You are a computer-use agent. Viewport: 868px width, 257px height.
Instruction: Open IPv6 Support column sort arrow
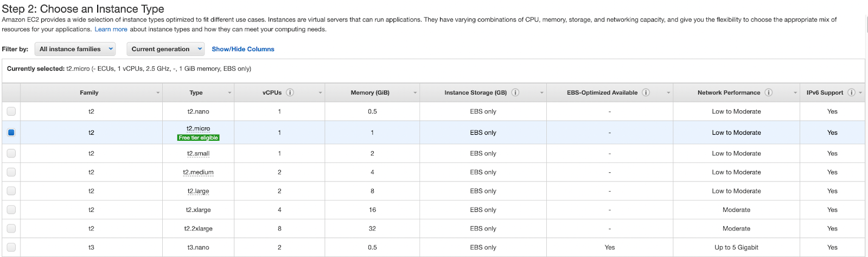tap(860, 93)
